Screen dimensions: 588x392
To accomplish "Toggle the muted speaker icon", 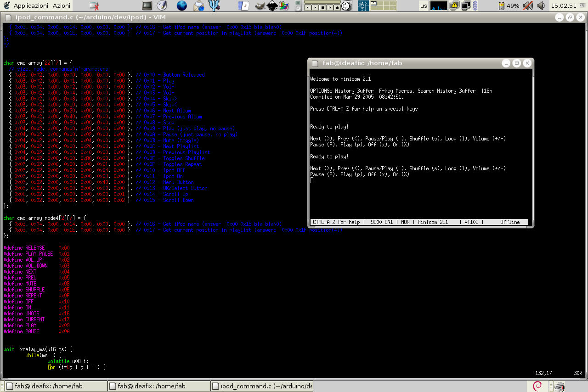I will click(528, 6).
